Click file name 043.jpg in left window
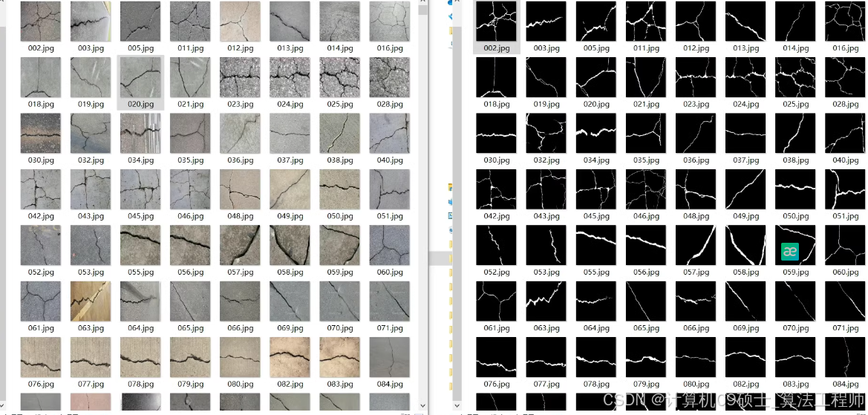This screenshot has height=415, width=868. [x=91, y=216]
